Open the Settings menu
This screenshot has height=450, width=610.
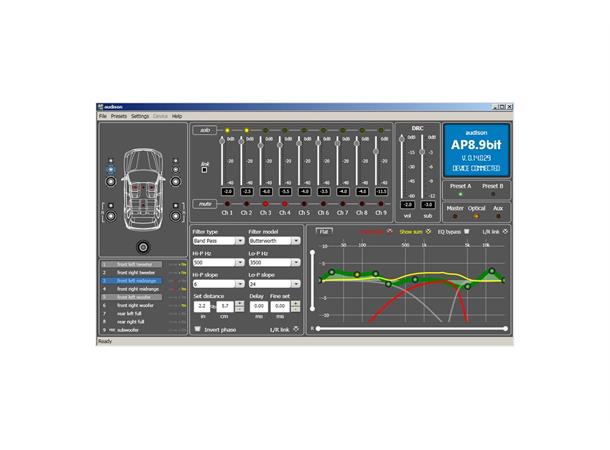(x=140, y=116)
